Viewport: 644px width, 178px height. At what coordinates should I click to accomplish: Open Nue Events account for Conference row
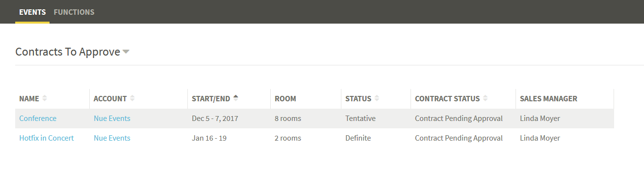(112, 119)
